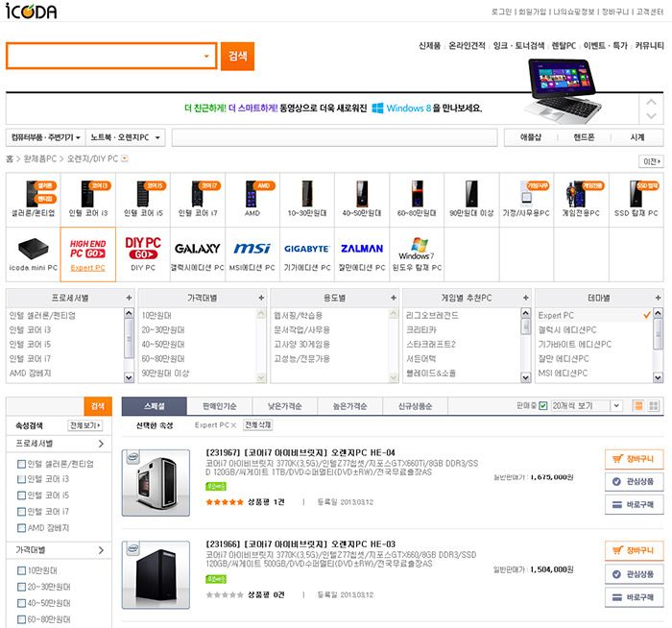The image size is (672, 628).
Task: Check the 인텔 코어 i7 sidebar checkbox
Action: tap(21, 512)
